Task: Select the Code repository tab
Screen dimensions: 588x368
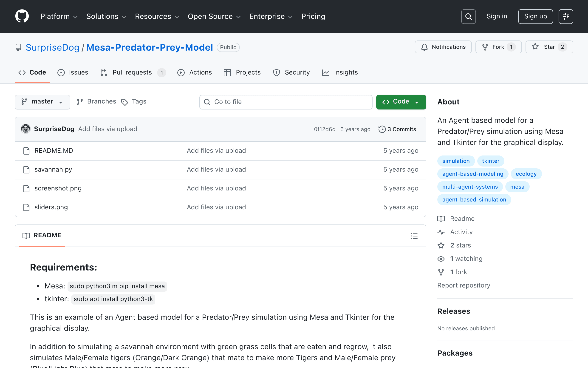Action: pyautogui.click(x=32, y=72)
